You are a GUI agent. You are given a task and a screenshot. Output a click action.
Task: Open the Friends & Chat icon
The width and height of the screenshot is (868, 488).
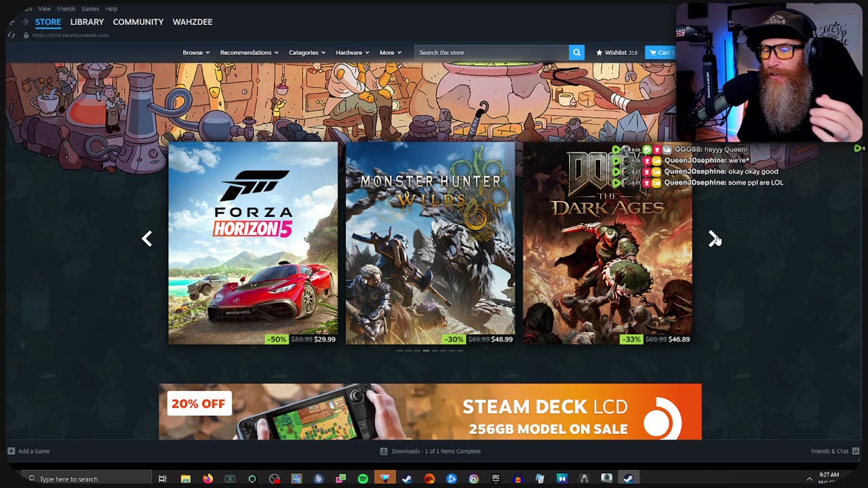point(856,451)
